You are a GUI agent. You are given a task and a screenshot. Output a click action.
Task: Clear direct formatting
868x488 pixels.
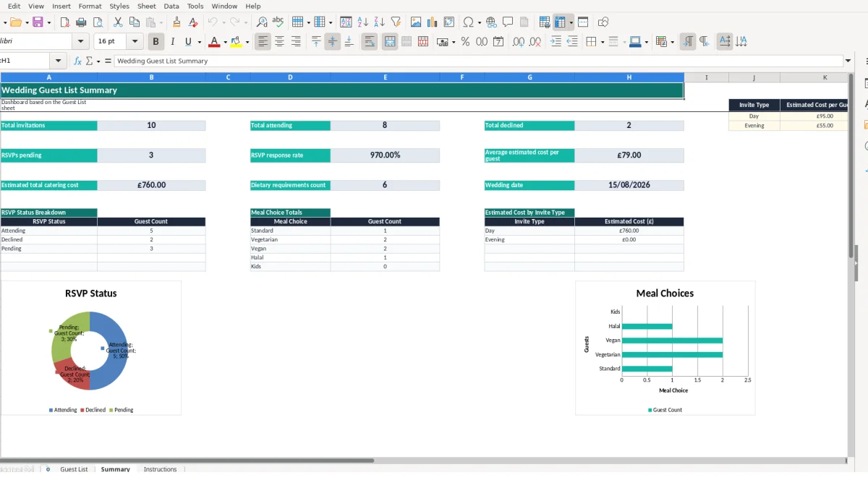click(x=192, y=22)
